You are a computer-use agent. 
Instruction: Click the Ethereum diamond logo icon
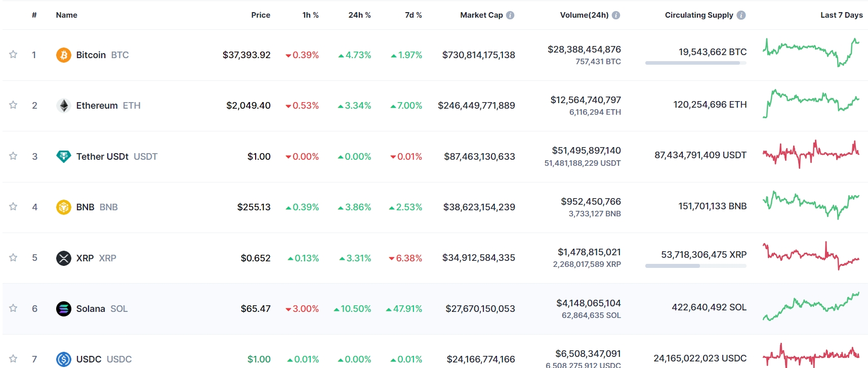tap(63, 105)
